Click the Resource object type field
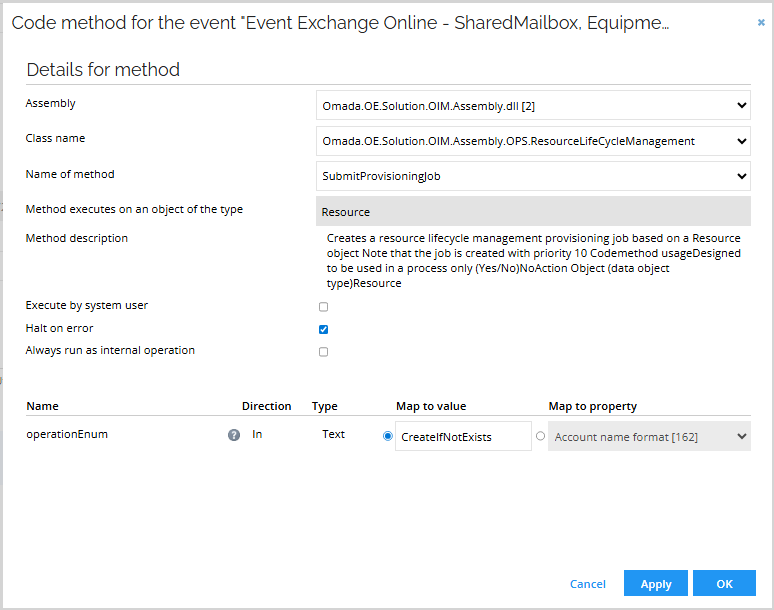The image size is (774, 610). pyautogui.click(x=533, y=211)
